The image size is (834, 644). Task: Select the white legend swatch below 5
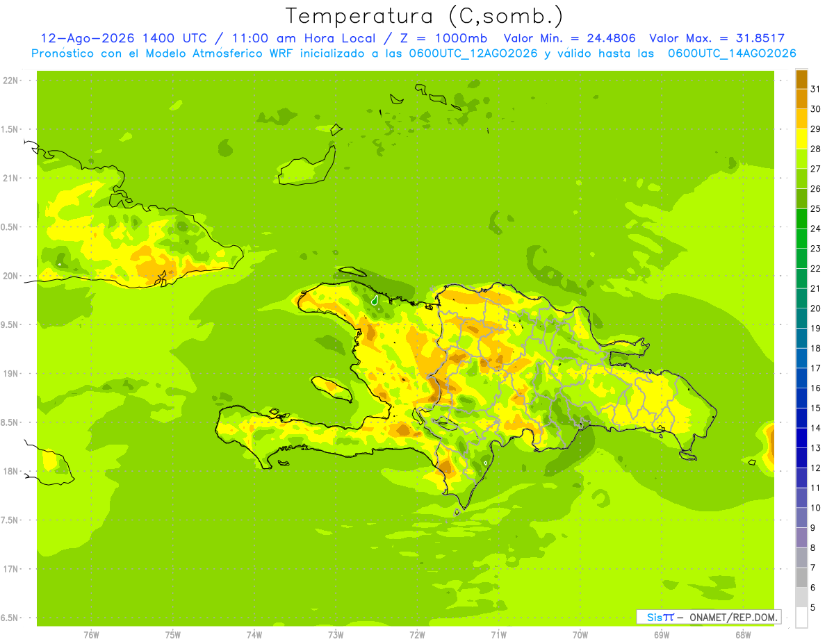(801, 618)
